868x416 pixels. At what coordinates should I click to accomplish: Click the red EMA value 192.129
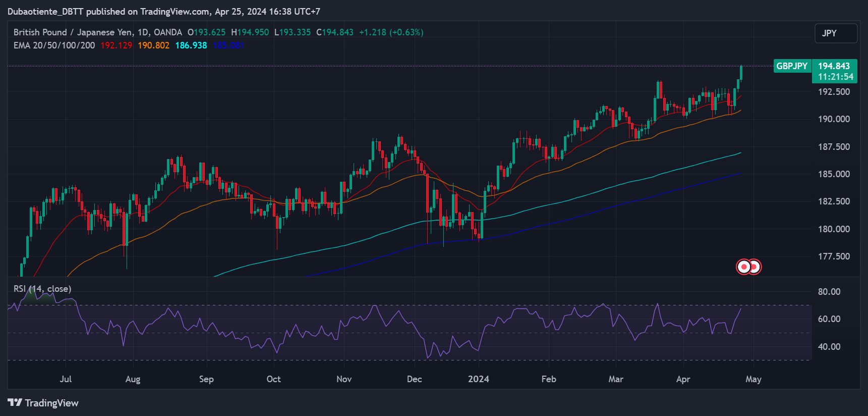pyautogui.click(x=116, y=45)
